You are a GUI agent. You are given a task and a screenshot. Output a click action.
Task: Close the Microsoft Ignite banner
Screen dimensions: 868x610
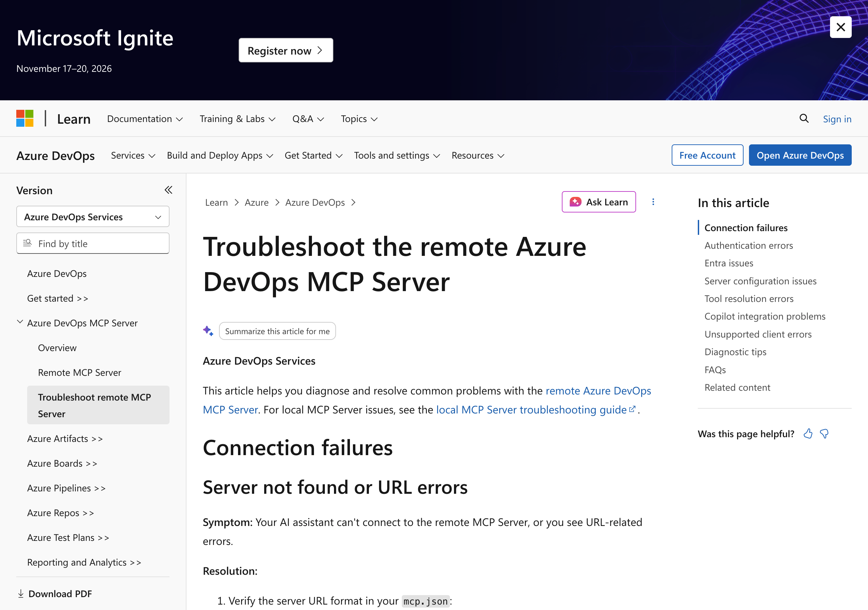[841, 27]
